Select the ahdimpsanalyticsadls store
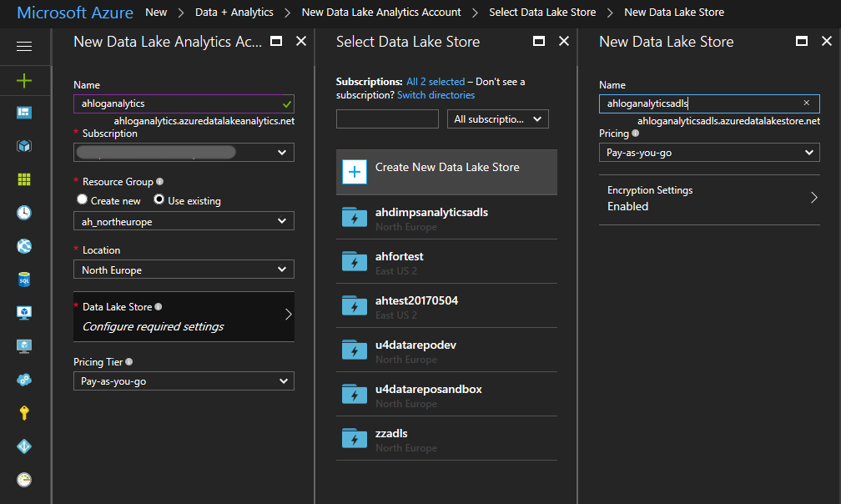 [446, 217]
